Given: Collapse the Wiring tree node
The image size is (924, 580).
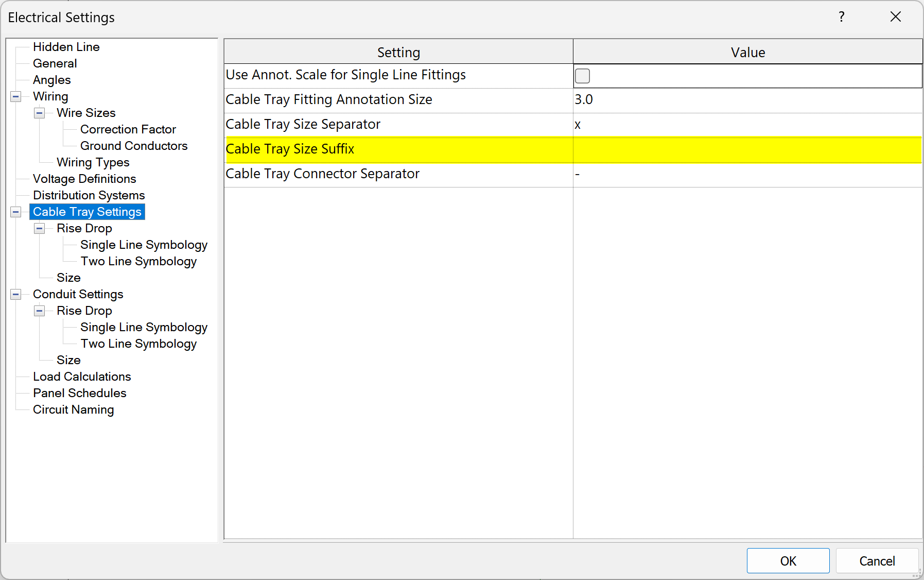Looking at the screenshot, I should click(x=16, y=96).
